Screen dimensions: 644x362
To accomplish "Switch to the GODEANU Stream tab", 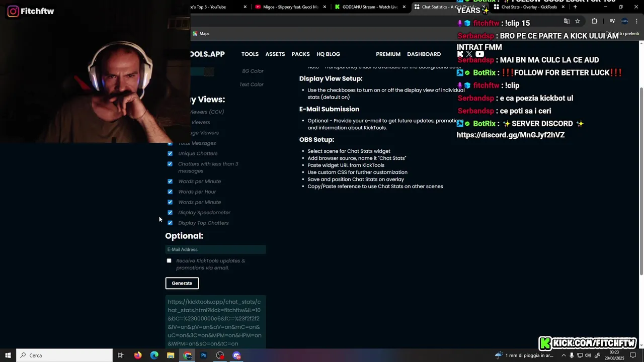I will pos(370,7).
